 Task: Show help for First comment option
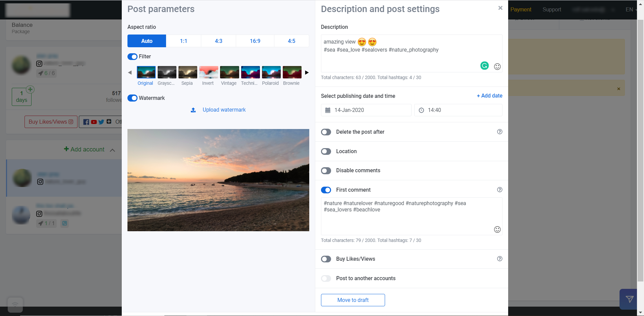click(499, 190)
